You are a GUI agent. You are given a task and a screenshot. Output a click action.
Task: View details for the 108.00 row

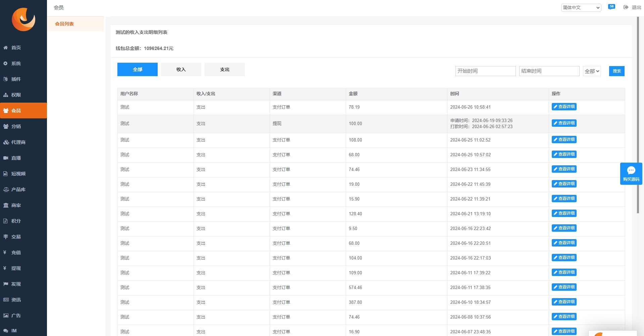(564, 139)
